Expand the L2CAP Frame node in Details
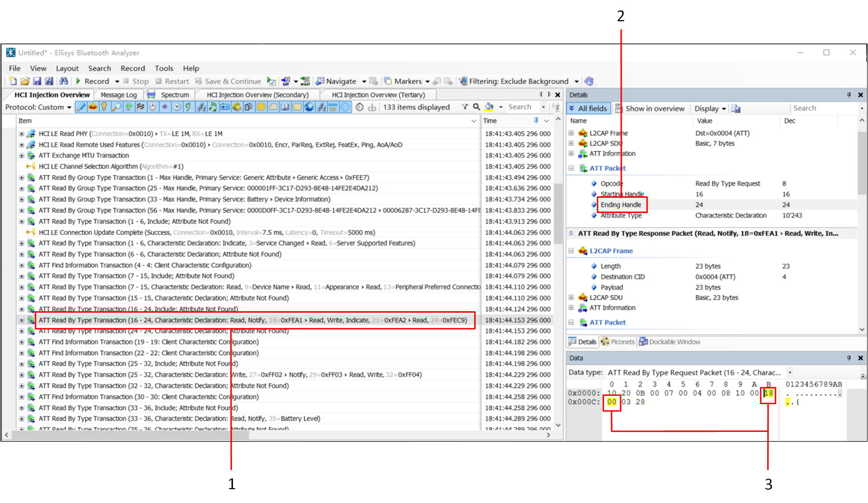Viewport: 868px width, 503px height. pos(571,133)
